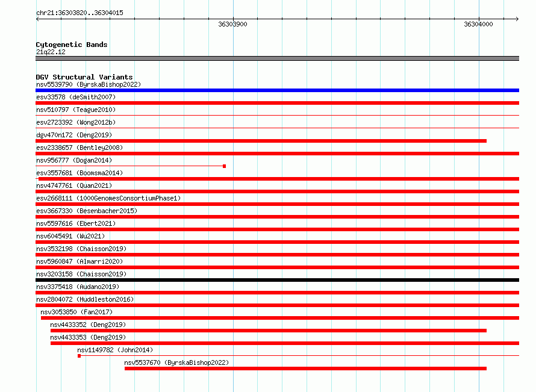This screenshot has width=536, height=392.
Task: Open nsv5960847 (Almarri2020) variant
Action: tap(79, 261)
